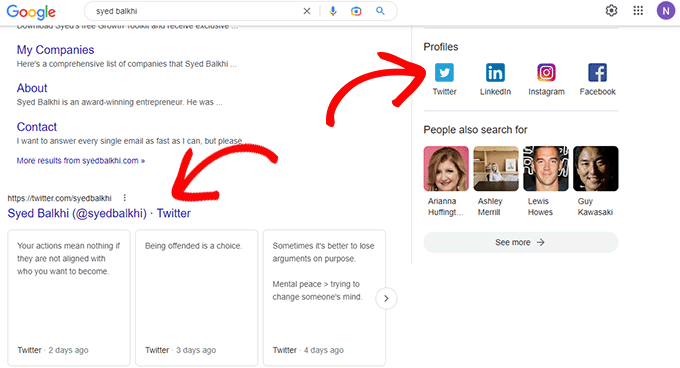
Task: Click the 'Profiles' heading
Action: 441,47
